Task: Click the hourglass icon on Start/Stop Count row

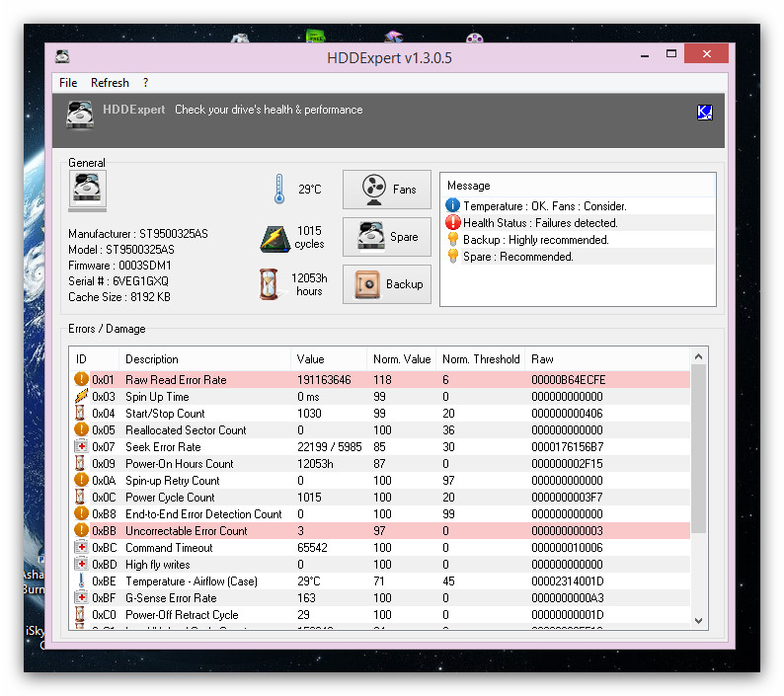Action: click(80, 413)
